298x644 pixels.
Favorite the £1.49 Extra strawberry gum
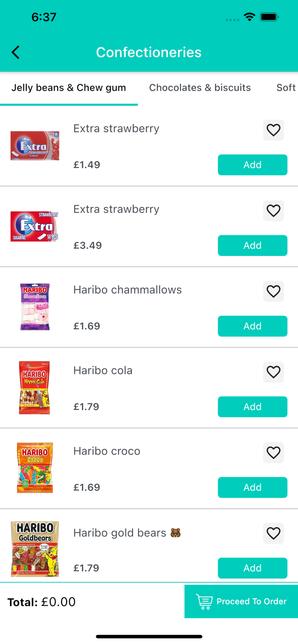pyautogui.click(x=273, y=130)
